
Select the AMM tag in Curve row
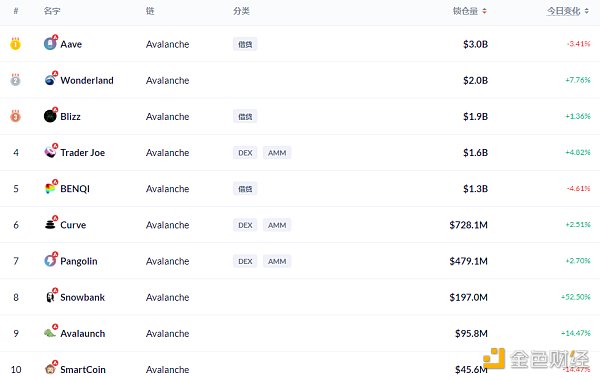click(x=277, y=225)
